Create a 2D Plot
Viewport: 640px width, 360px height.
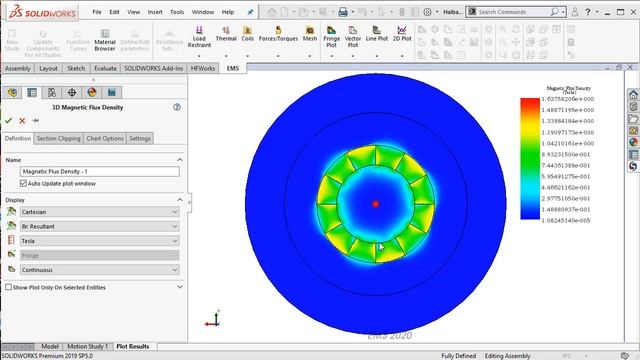pos(402,33)
